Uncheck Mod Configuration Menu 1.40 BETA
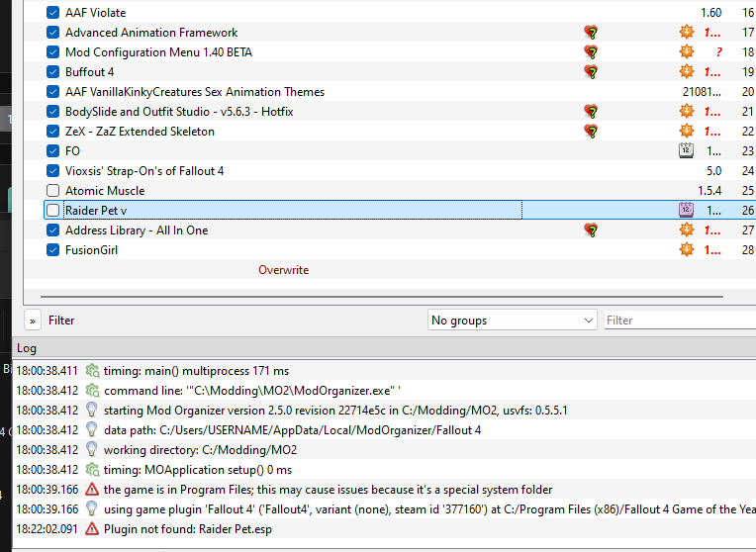The width and height of the screenshot is (756, 552). pyautogui.click(x=53, y=52)
